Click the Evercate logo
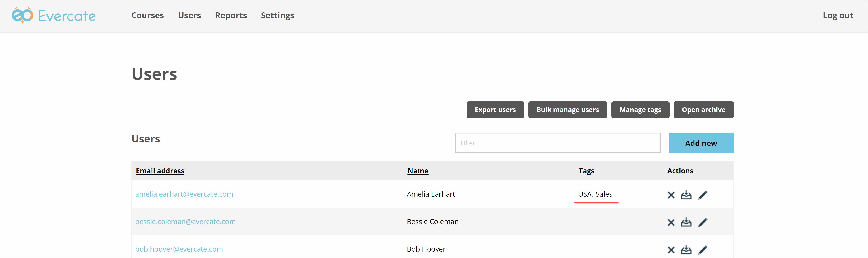Viewport: 868px width, 258px height. coord(54,15)
